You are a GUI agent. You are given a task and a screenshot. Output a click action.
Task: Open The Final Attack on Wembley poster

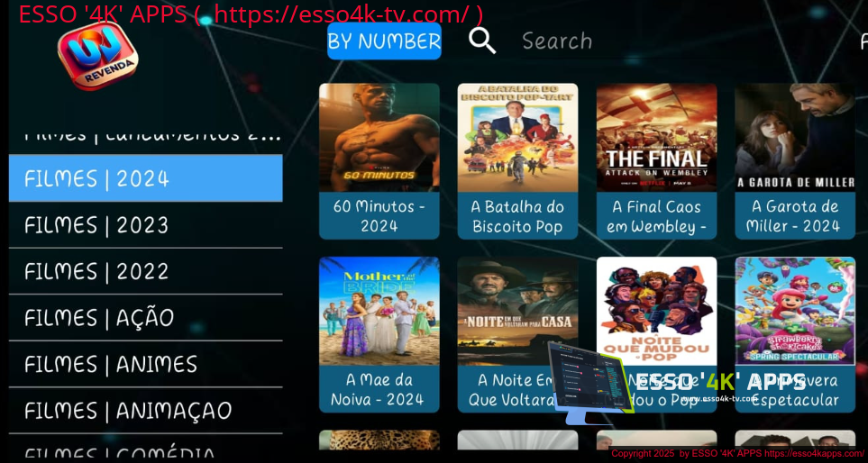[x=656, y=138]
